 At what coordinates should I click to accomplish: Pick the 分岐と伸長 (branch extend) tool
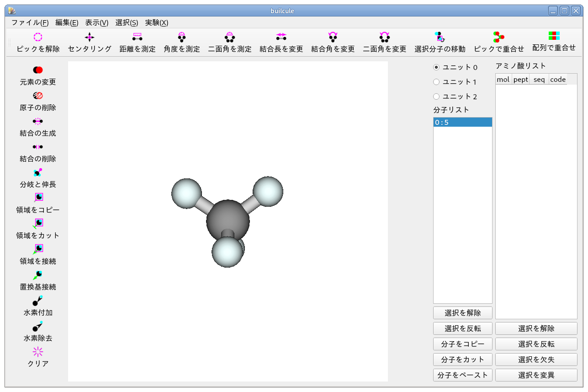[x=37, y=178]
